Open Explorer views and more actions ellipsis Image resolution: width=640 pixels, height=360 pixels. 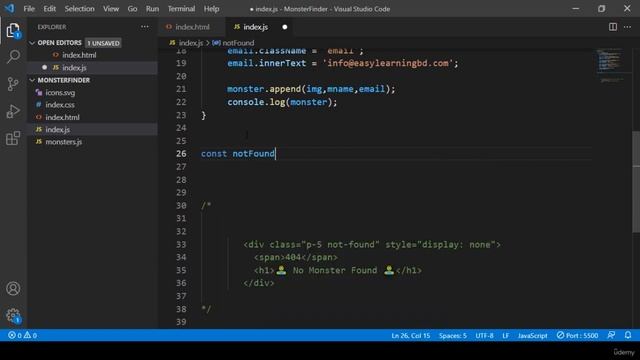[145, 27]
